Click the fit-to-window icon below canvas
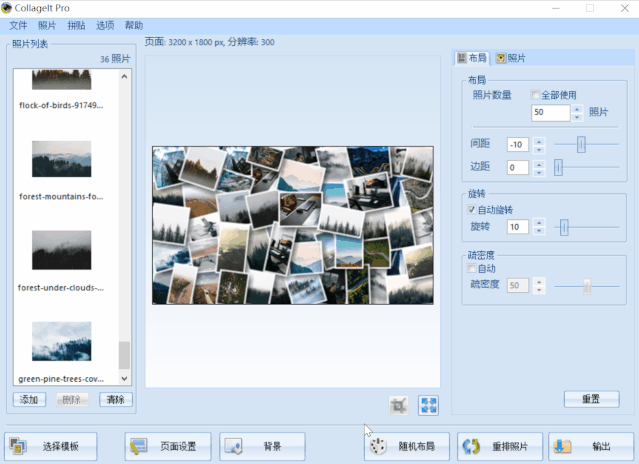Screen dimensions: 639x464 (x=428, y=405)
